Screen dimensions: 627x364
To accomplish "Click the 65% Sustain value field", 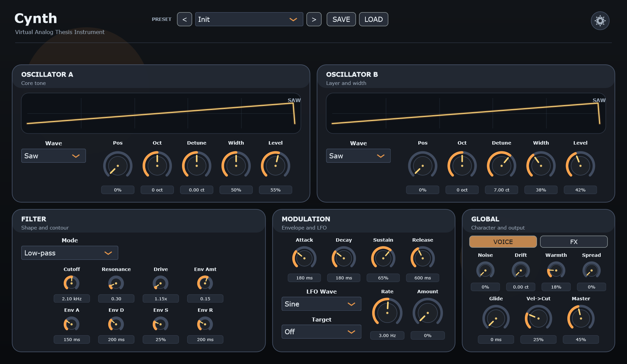I will [x=383, y=278].
